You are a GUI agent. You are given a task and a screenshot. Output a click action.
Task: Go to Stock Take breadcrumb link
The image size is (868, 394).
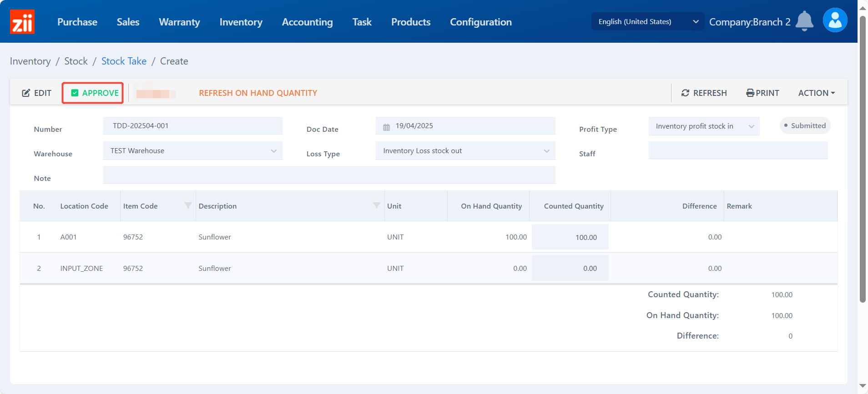[124, 61]
